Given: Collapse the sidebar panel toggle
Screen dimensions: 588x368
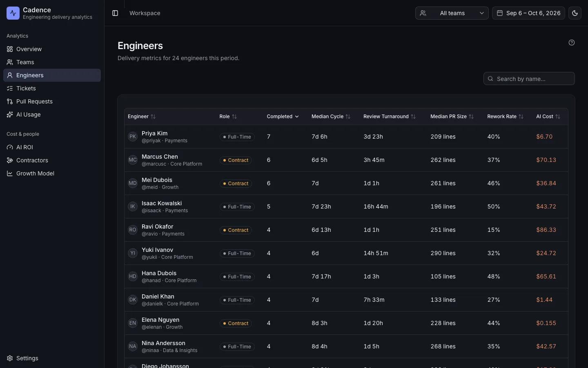Looking at the screenshot, I should coord(115,13).
